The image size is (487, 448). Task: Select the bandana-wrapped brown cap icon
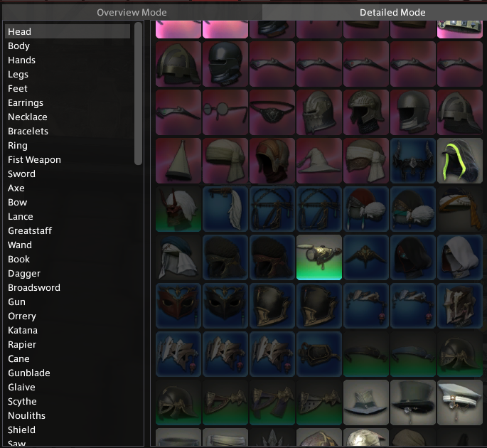pos(366,161)
